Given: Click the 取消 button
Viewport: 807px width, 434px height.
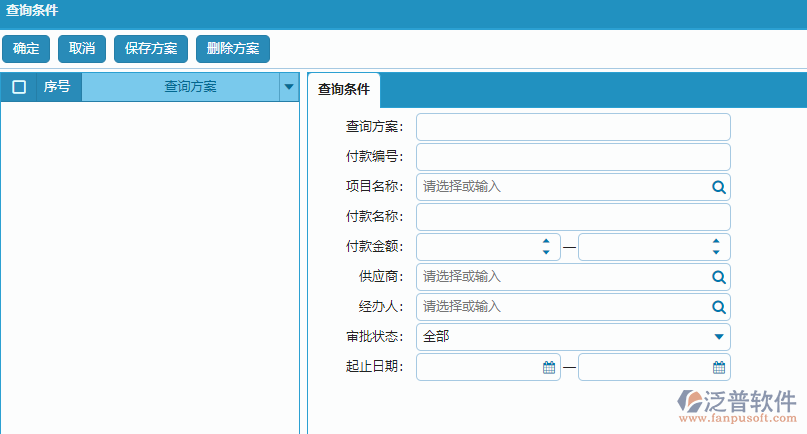Looking at the screenshot, I should [x=82, y=49].
